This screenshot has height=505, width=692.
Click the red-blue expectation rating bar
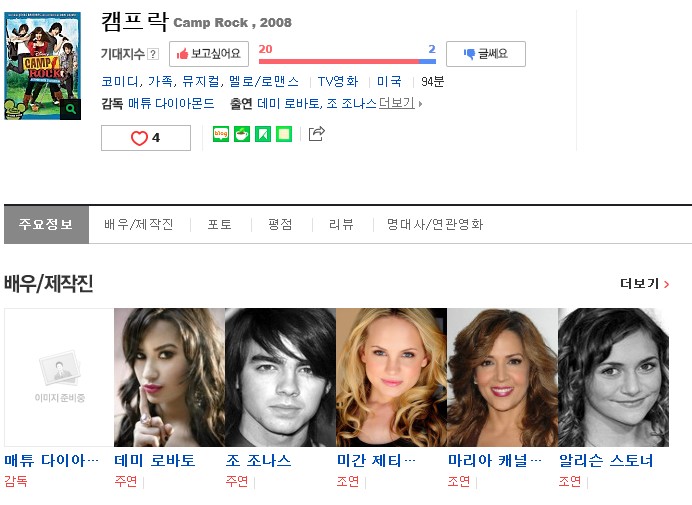coord(347,61)
